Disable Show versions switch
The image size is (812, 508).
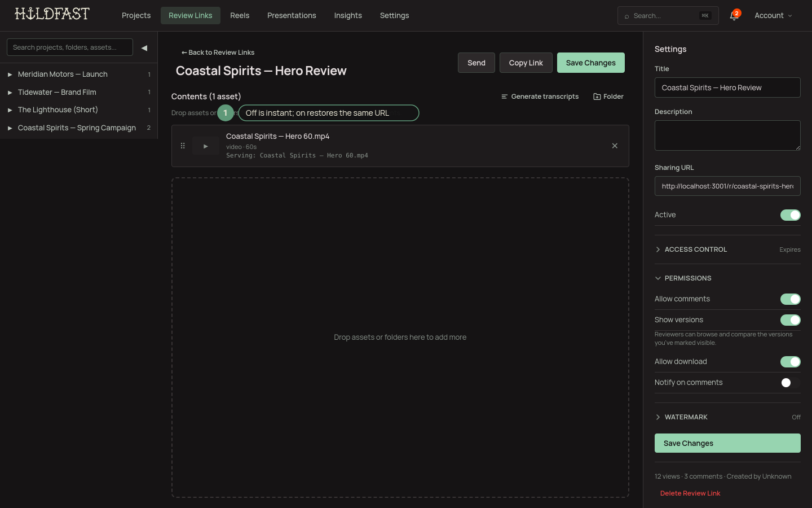point(790,320)
